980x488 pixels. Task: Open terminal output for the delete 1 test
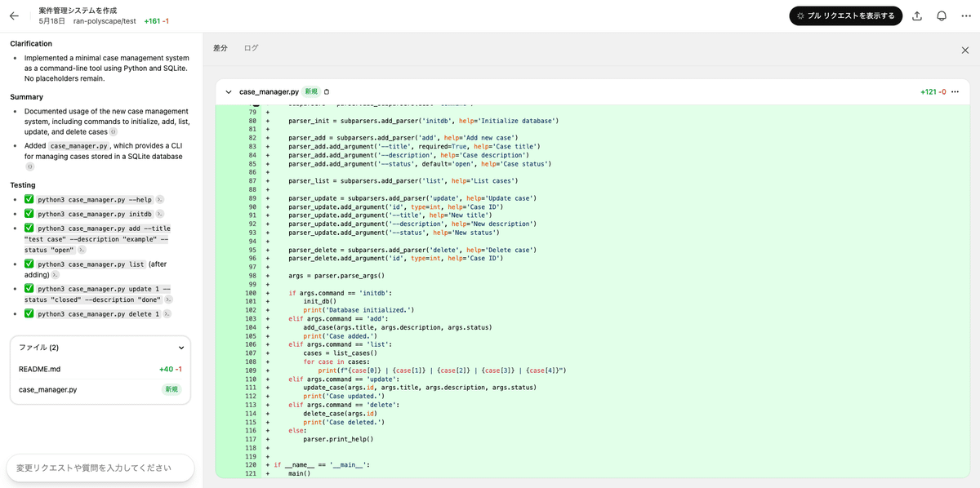tap(167, 314)
